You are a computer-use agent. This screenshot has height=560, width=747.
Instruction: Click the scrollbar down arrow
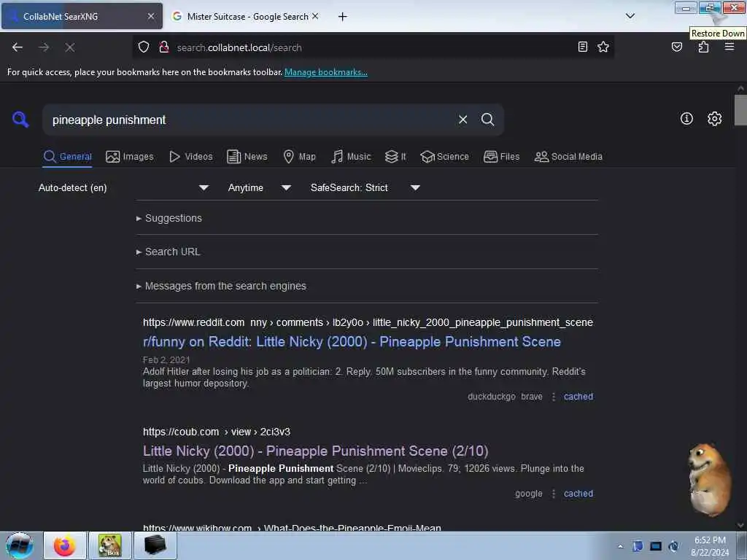click(x=740, y=525)
